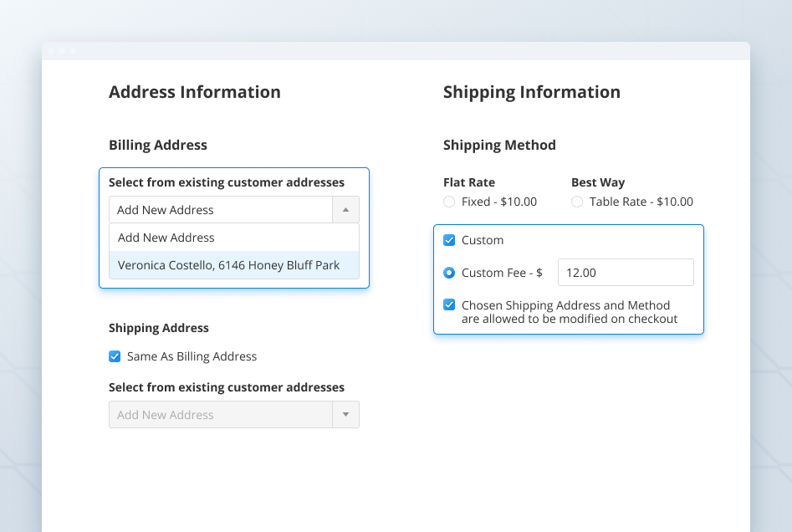This screenshot has height=532, width=792.
Task: Select the Table Rate - $10.00 option
Action: tap(577, 202)
